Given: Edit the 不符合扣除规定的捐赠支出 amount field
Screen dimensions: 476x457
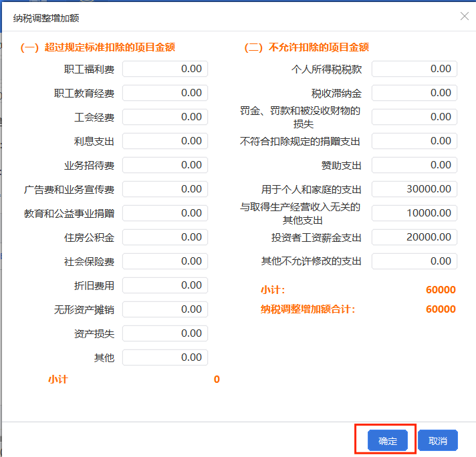Looking at the screenshot, I should coord(414,141).
